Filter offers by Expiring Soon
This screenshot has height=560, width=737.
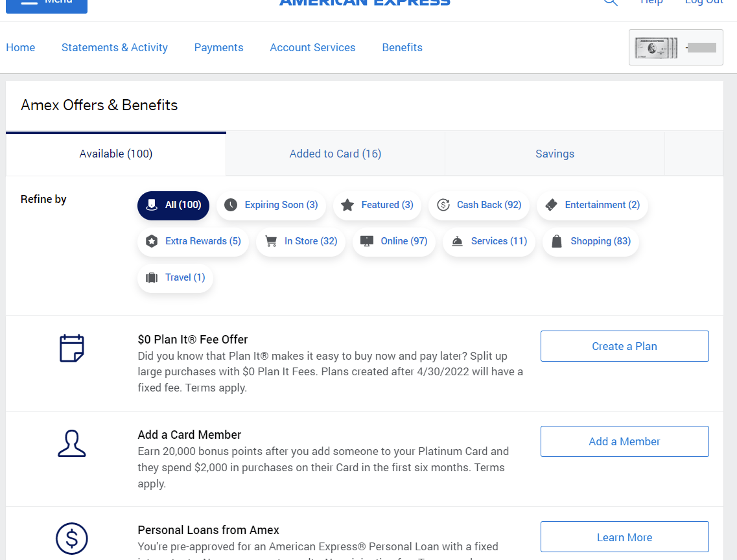pyautogui.click(x=271, y=205)
